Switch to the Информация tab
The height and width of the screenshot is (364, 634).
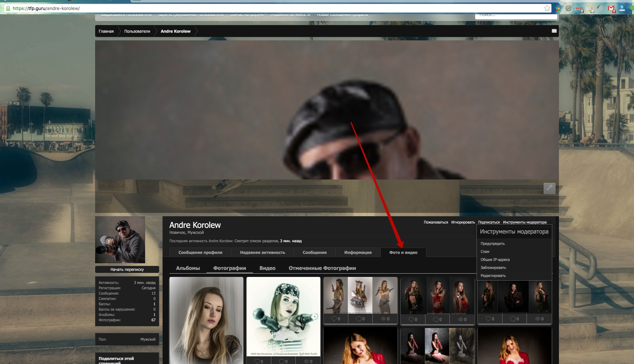pyautogui.click(x=358, y=253)
